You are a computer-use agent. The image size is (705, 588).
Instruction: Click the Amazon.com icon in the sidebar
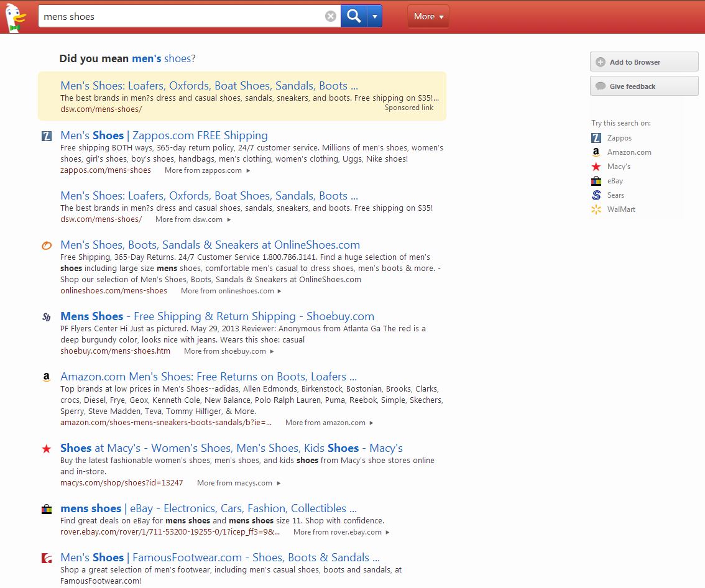pos(596,152)
